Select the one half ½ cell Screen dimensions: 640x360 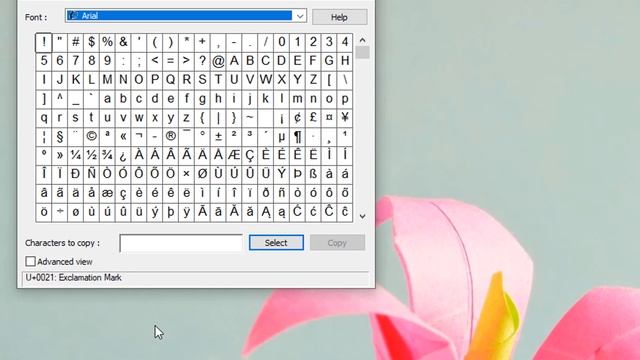pos(91,155)
